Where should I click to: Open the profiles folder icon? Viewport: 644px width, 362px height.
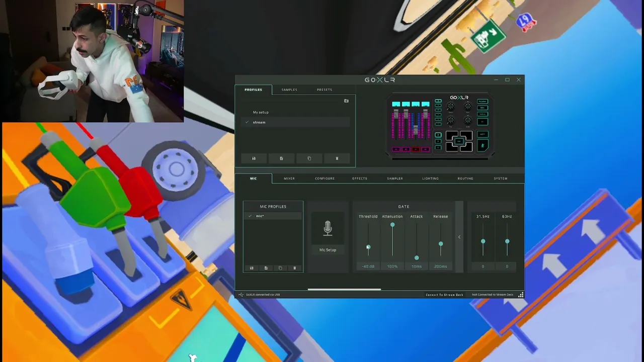346,101
